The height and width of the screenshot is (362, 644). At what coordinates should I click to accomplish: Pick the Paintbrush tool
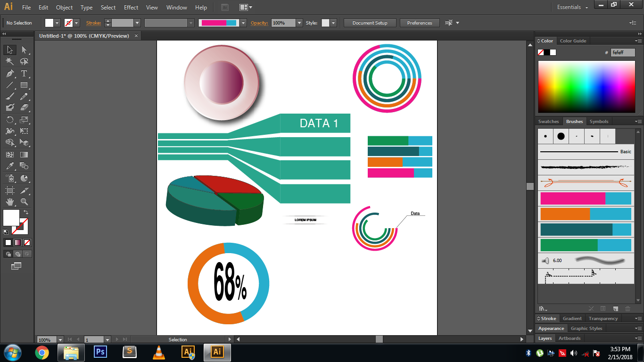tap(9, 97)
